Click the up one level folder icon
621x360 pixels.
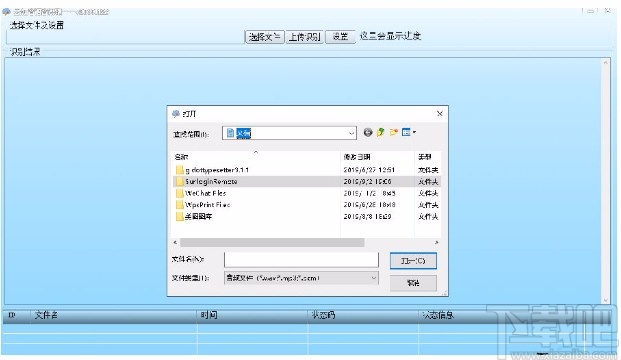(x=381, y=132)
